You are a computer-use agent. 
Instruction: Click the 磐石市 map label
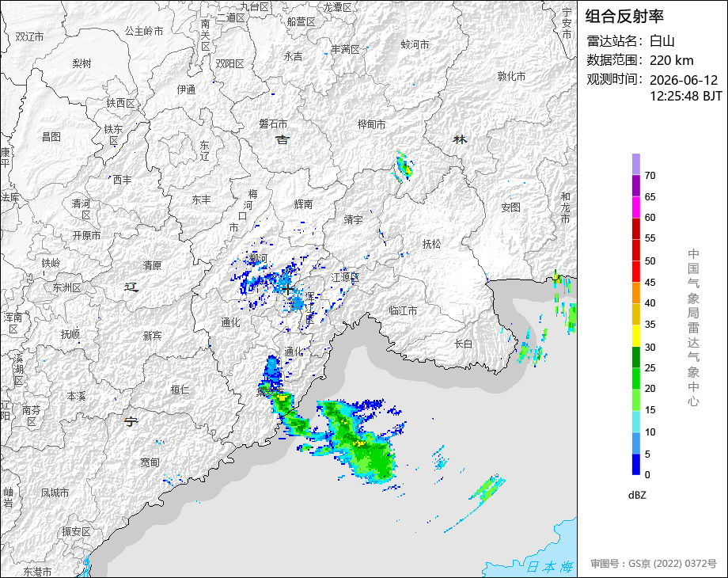(x=273, y=124)
